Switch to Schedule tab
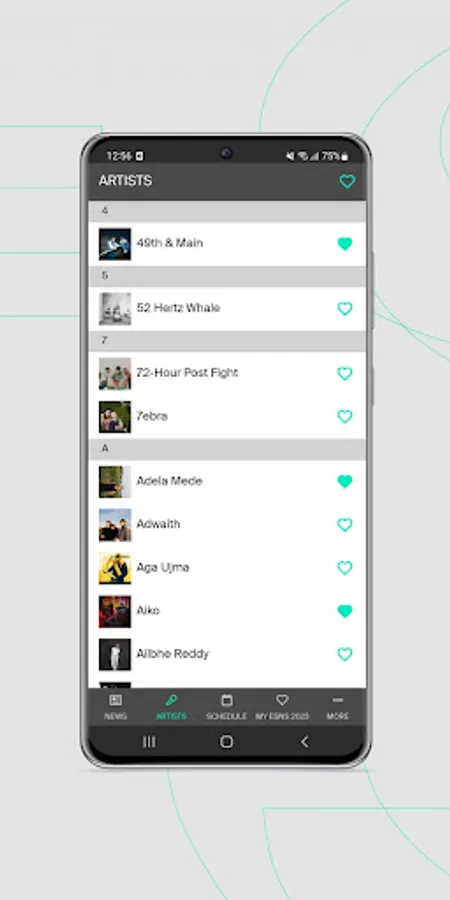The image size is (450, 900). coord(226,707)
